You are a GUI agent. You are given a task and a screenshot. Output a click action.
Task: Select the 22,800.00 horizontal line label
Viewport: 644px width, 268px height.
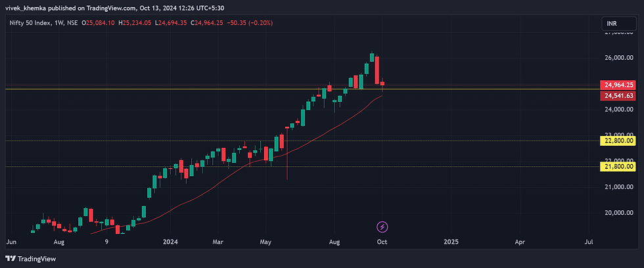[x=618, y=141]
